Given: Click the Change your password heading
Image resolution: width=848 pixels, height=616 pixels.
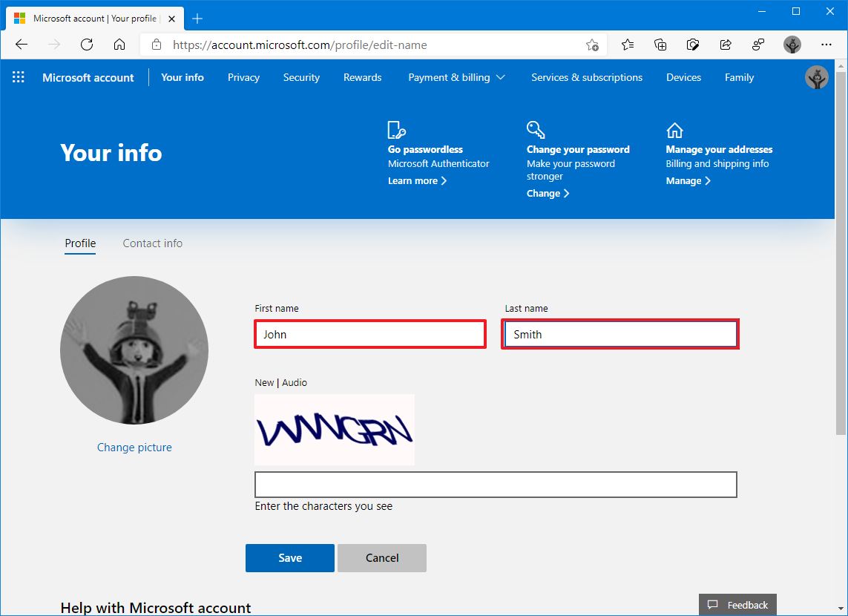Looking at the screenshot, I should [x=578, y=149].
